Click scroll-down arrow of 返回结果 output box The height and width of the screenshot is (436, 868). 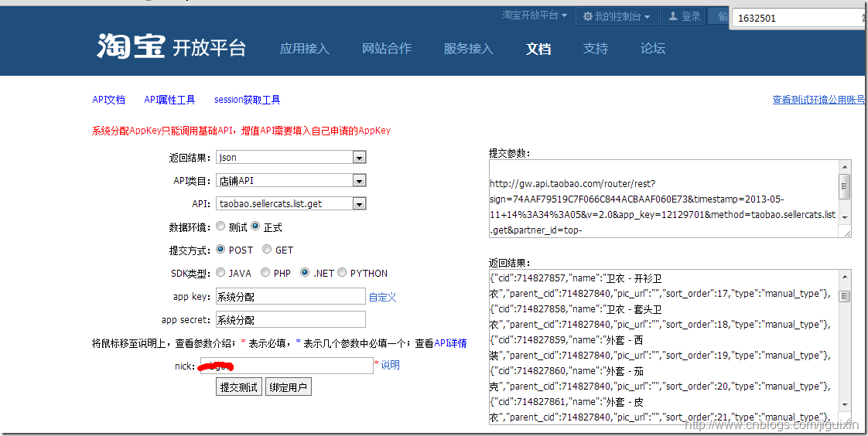tap(845, 406)
